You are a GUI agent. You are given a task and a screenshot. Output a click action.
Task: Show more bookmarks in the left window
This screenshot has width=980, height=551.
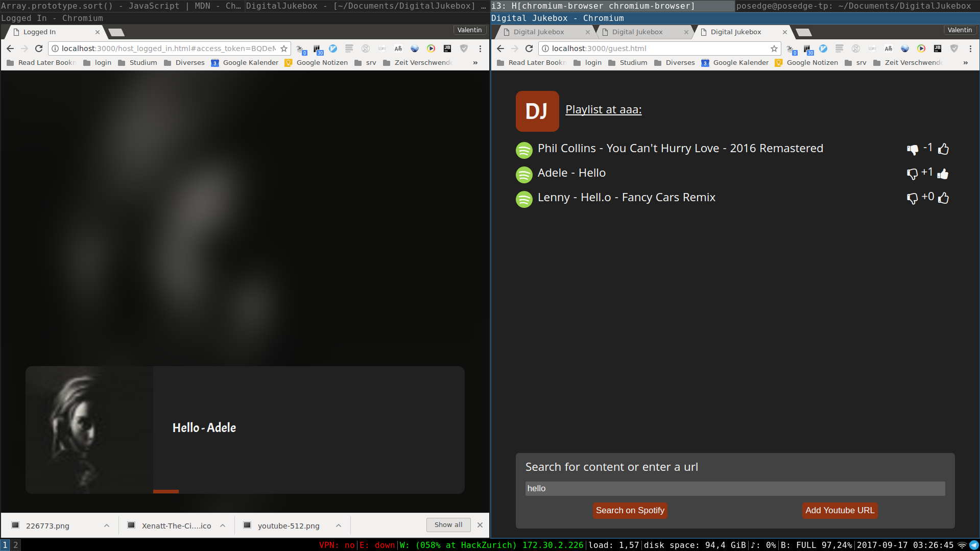[475, 63]
